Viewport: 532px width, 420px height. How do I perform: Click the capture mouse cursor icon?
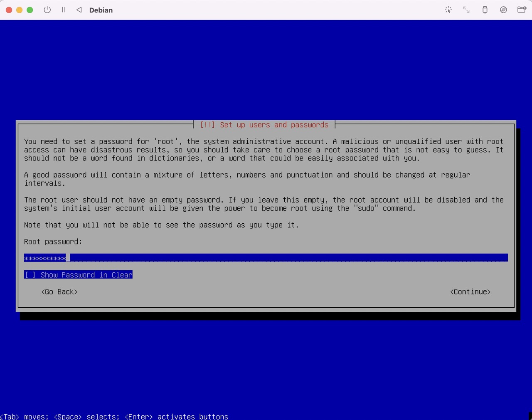[448, 10]
